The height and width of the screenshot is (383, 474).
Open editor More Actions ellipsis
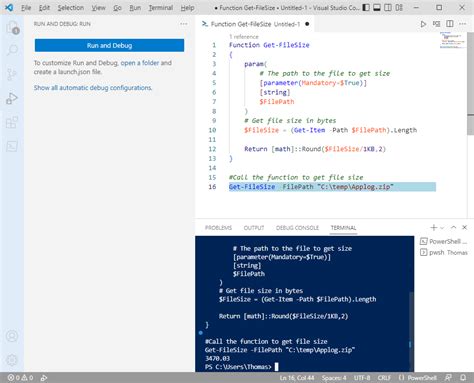point(463,24)
